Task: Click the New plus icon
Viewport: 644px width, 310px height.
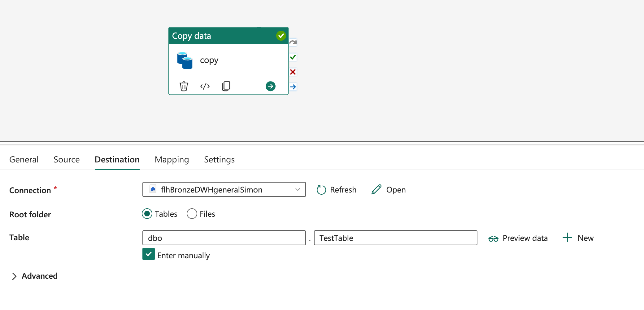Action: [x=567, y=238]
